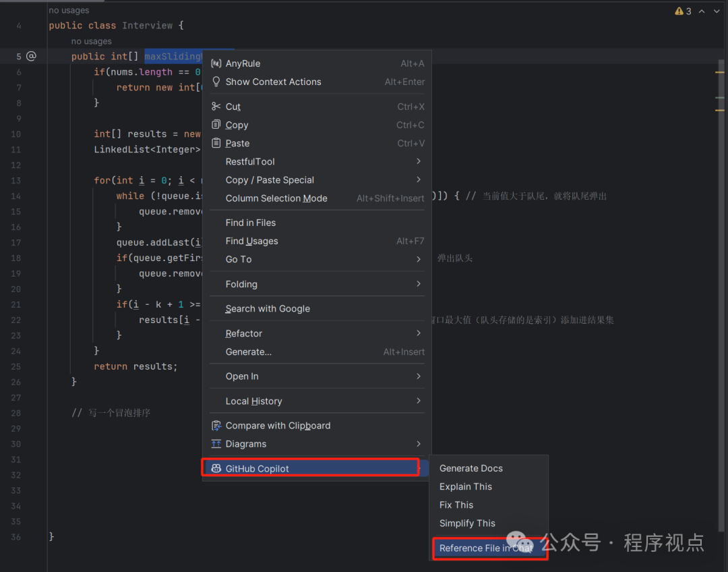Select Search with Google
728x572 pixels.
point(317,308)
